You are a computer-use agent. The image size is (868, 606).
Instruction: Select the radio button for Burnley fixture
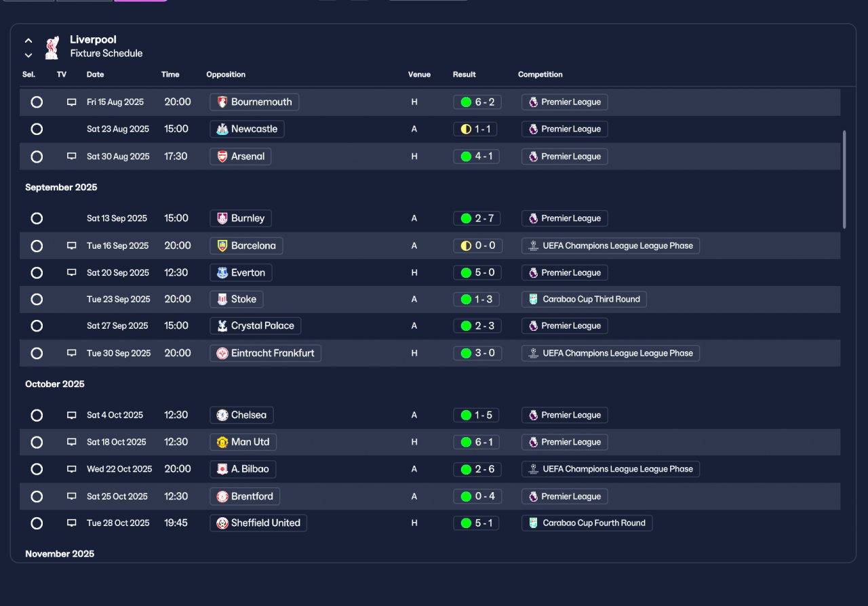37,218
